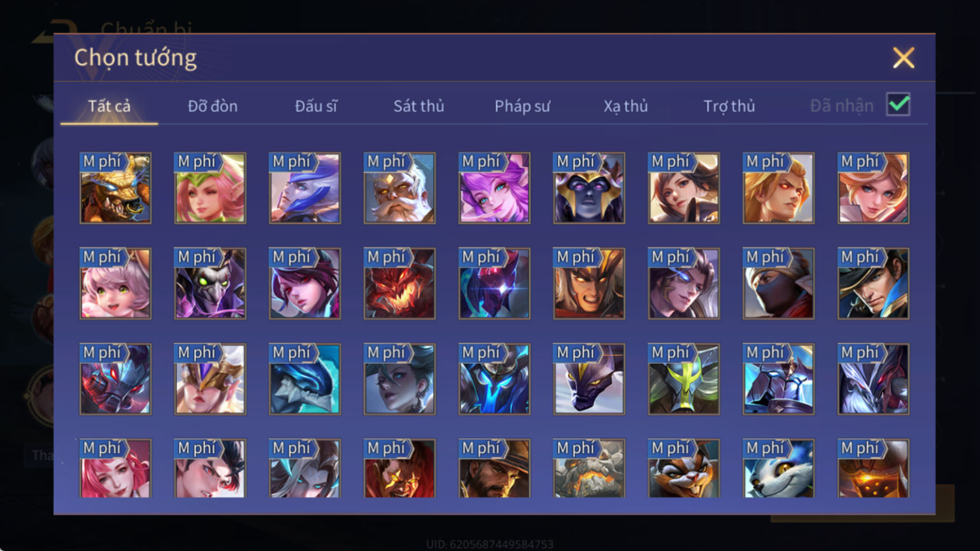Pick the pink-haired bunny girl hero

point(115,283)
